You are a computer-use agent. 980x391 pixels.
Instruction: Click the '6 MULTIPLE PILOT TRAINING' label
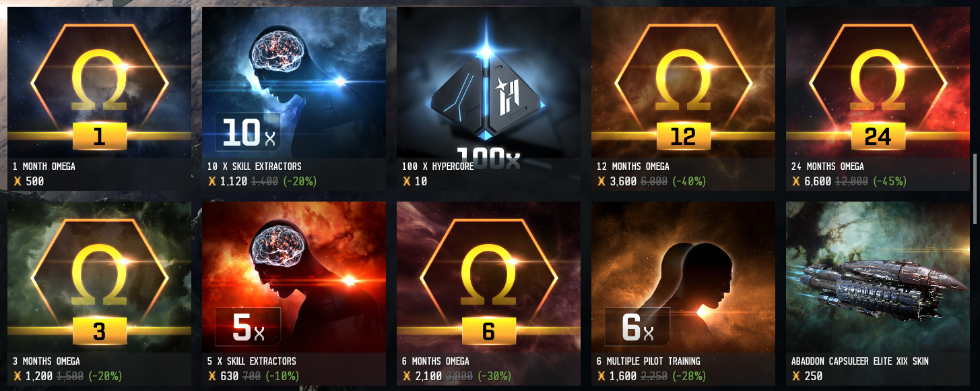pos(649,361)
